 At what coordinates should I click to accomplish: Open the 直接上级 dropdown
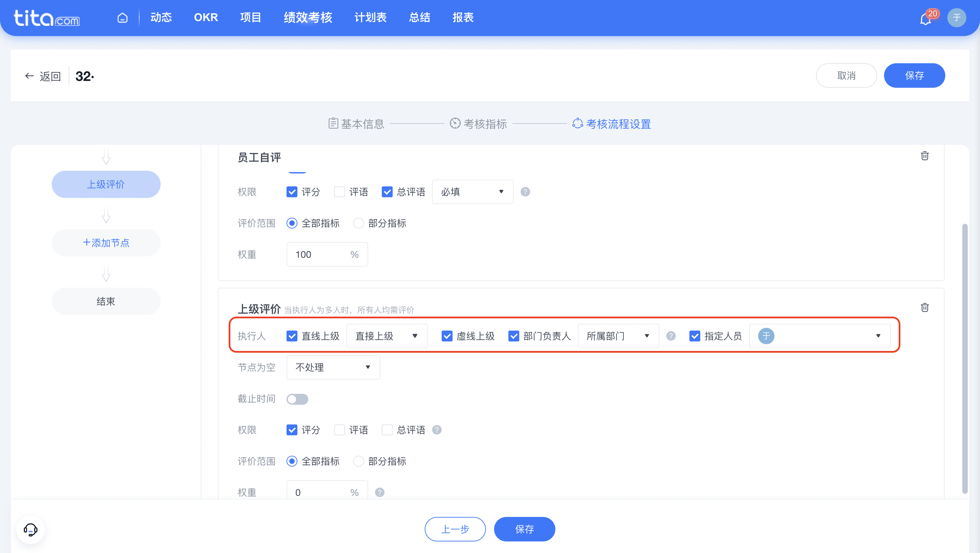387,336
